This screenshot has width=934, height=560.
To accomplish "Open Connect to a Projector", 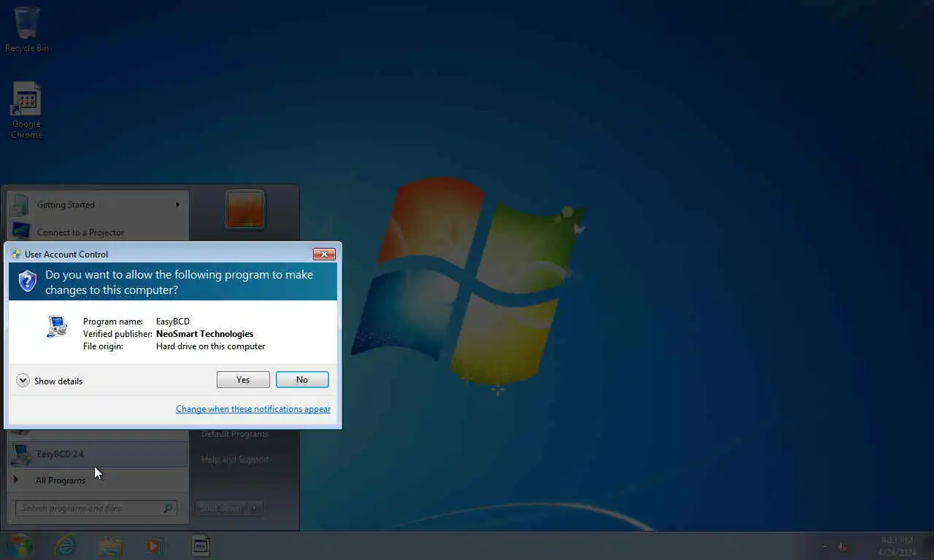I will coord(98,232).
